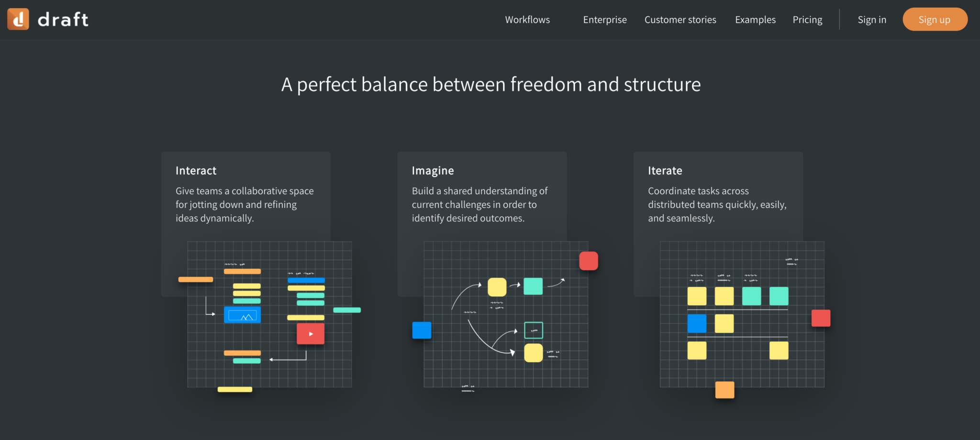The width and height of the screenshot is (980, 440).
Task: Open the Enterprise page
Action: click(604, 20)
